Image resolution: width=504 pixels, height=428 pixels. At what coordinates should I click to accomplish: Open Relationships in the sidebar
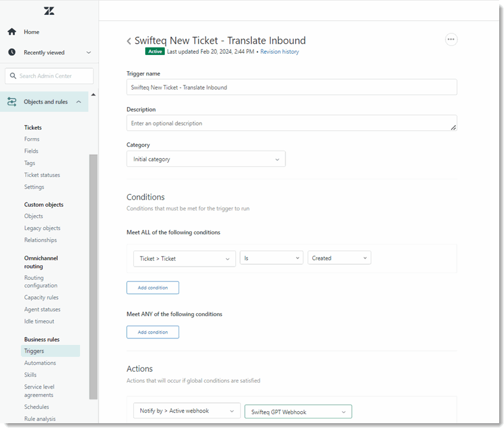(x=41, y=240)
